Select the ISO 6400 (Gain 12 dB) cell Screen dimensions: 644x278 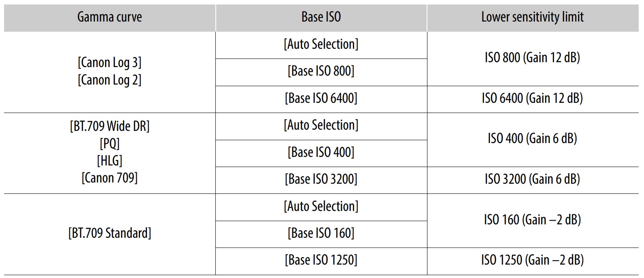[532, 98]
